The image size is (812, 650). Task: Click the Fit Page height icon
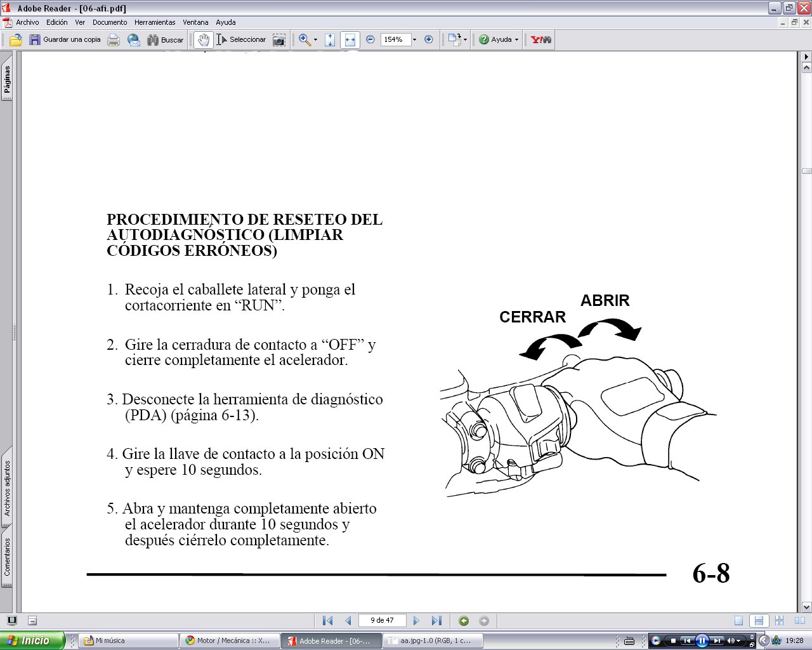tap(330, 39)
